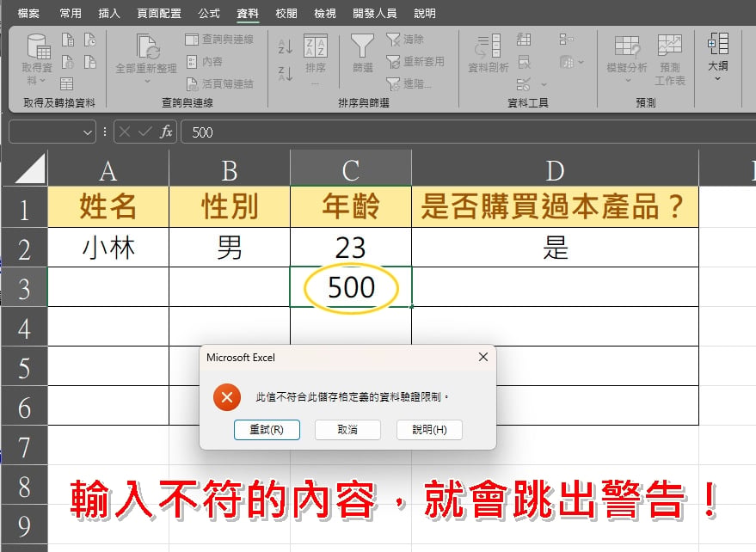Select column header C

(x=351, y=169)
